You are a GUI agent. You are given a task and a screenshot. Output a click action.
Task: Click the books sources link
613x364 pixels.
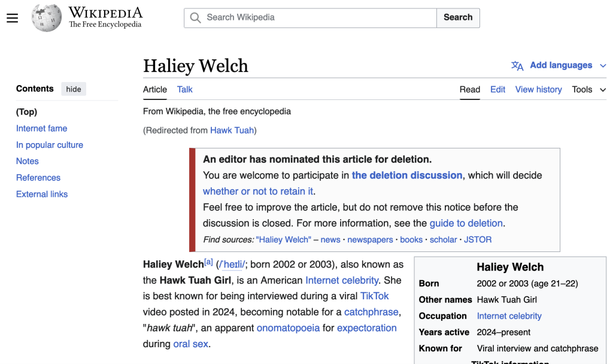[411, 239]
